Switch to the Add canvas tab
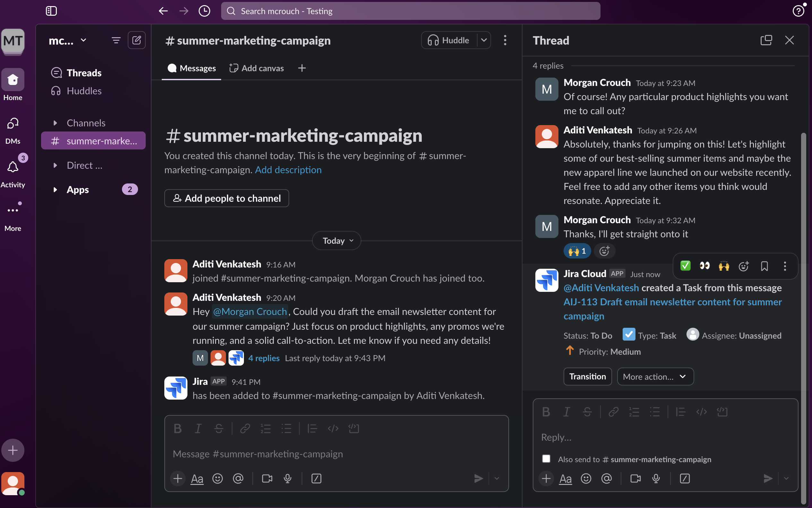The width and height of the screenshot is (812, 508). (256, 68)
